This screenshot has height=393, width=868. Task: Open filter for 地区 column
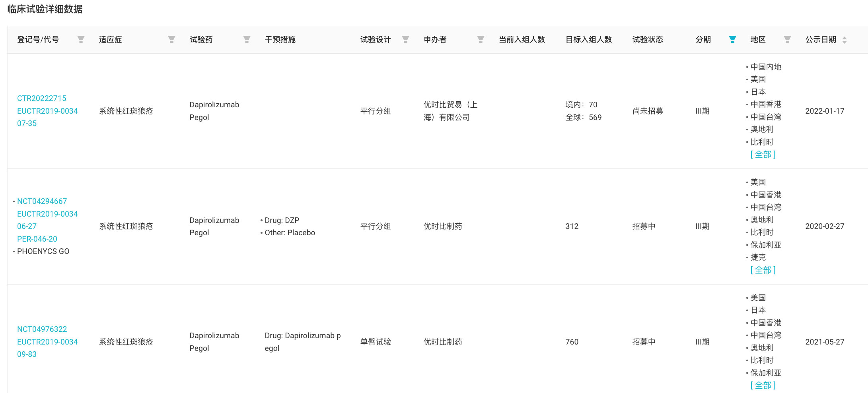click(787, 39)
